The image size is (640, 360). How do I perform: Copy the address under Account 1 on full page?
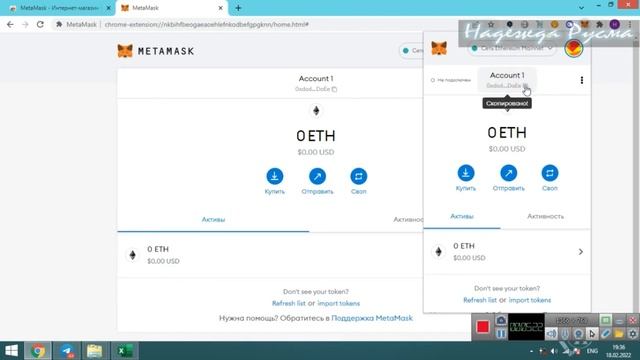(x=316, y=89)
